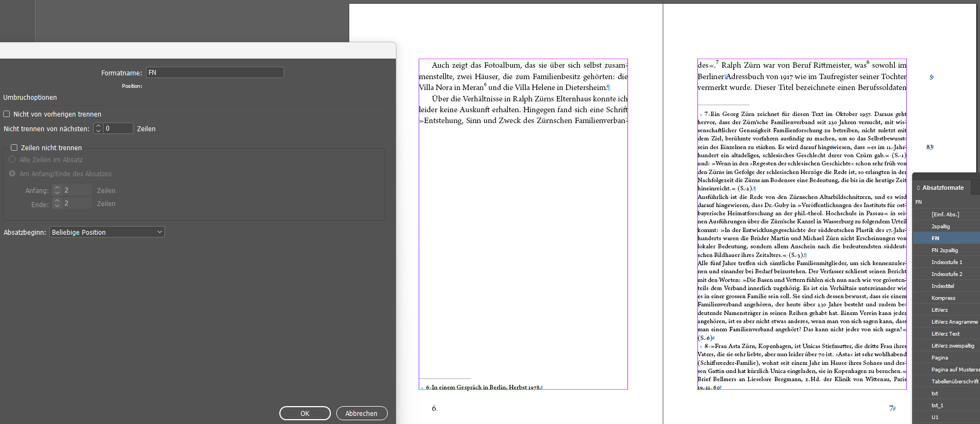
Task: Pick the plain Pagina style row
Action: point(946,357)
